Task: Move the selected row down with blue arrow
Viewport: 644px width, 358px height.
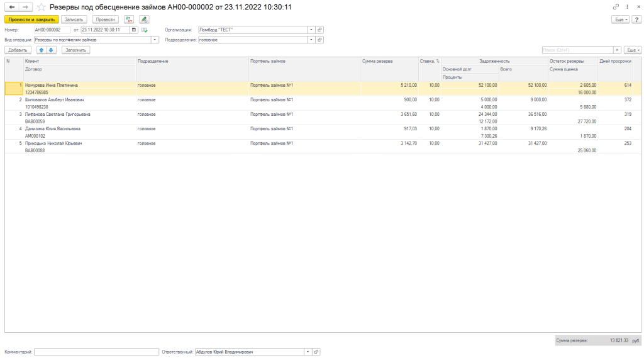Action: coord(52,50)
